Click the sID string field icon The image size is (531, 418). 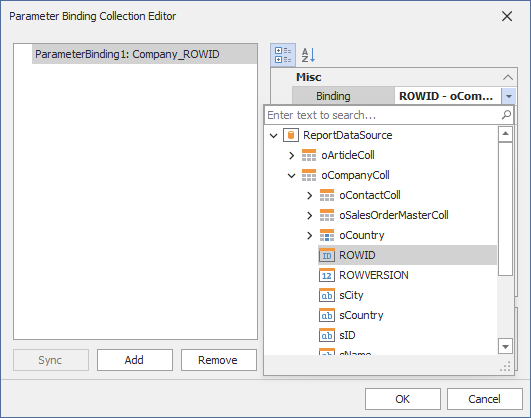coord(327,335)
